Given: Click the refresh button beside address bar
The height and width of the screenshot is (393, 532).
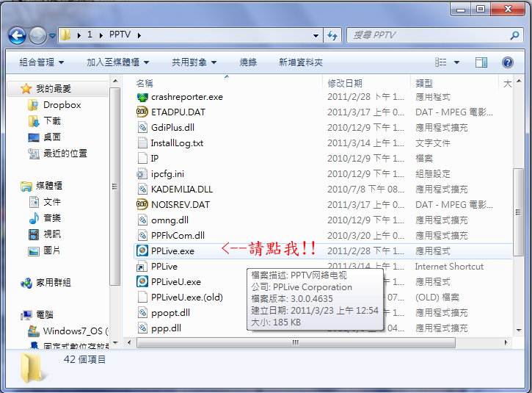Looking at the screenshot, I should pos(332,35).
